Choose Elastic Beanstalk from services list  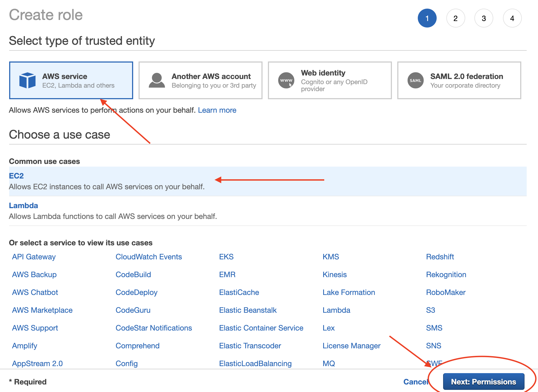[x=248, y=310]
